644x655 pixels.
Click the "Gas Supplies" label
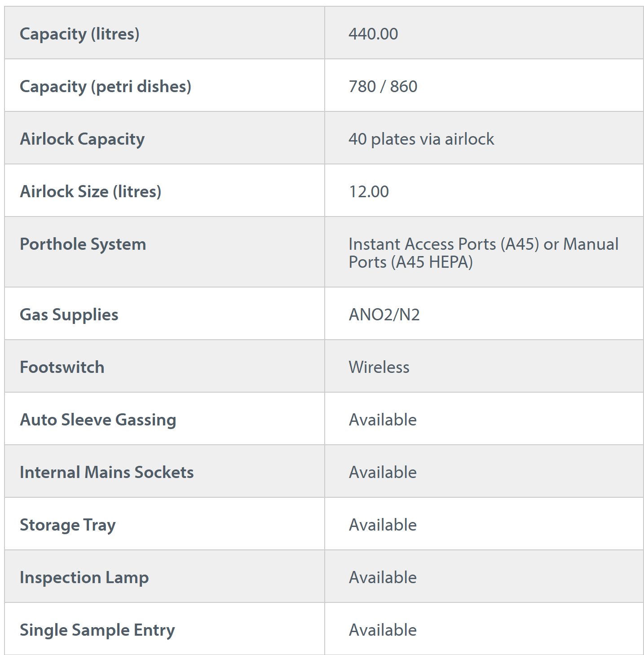click(x=69, y=314)
